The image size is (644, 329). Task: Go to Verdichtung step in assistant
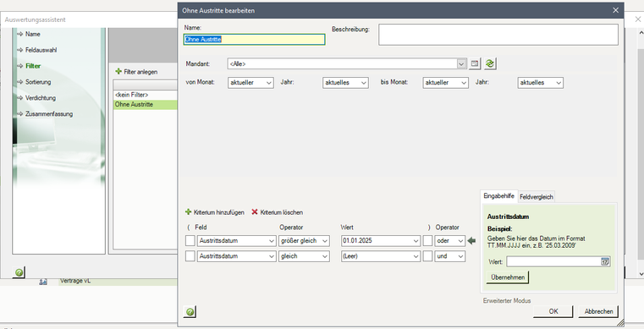click(x=41, y=97)
